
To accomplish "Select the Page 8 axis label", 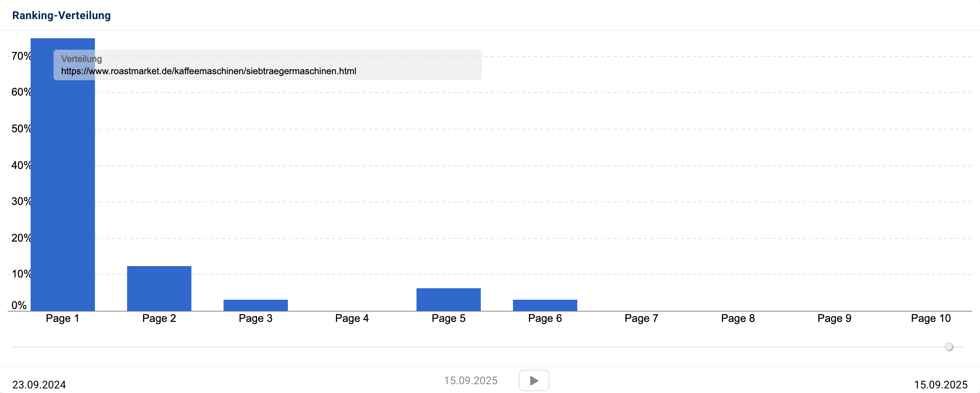I will pos(737,318).
